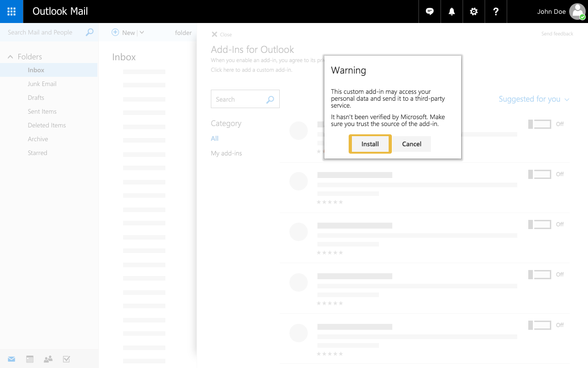Viewport: 588px width, 368px height.
Task: Switch to Tasks module icon
Action: (x=67, y=359)
